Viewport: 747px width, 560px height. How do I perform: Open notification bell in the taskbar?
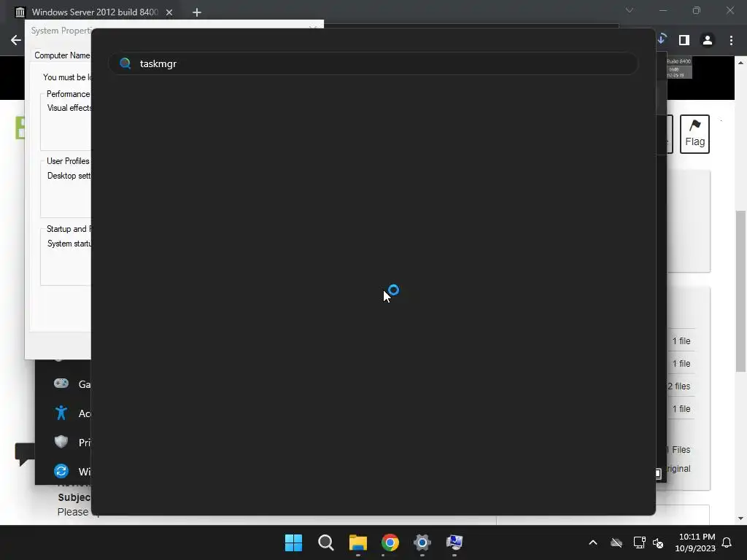coord(727,542)
